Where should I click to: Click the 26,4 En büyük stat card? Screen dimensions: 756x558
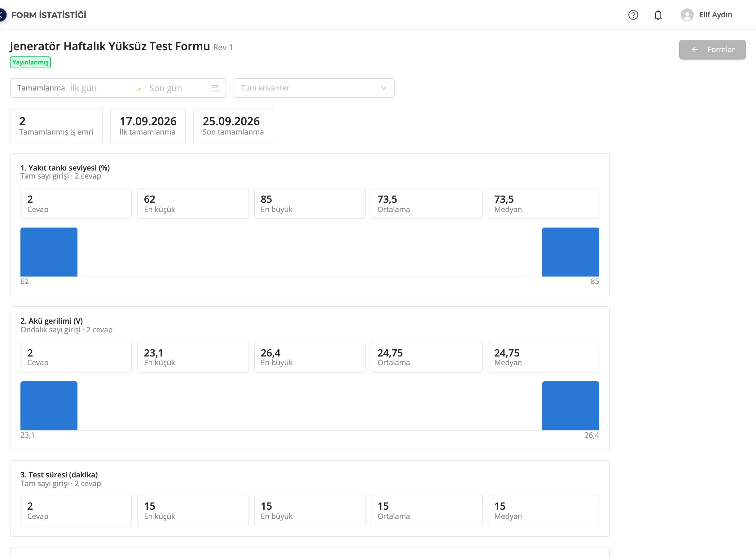[x=310, y=357]
